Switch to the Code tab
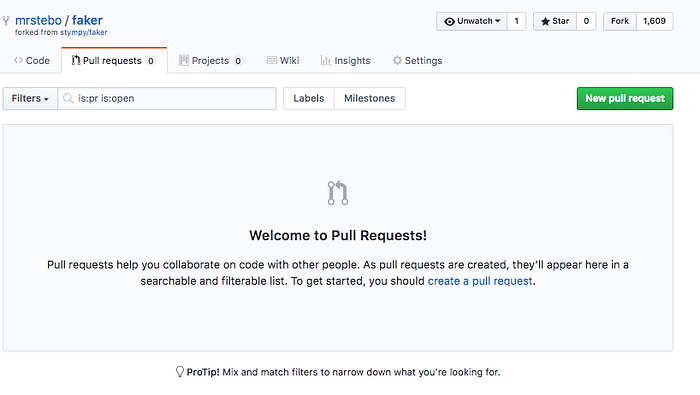The width and height of the screenshot is (700, 395). 31,60
